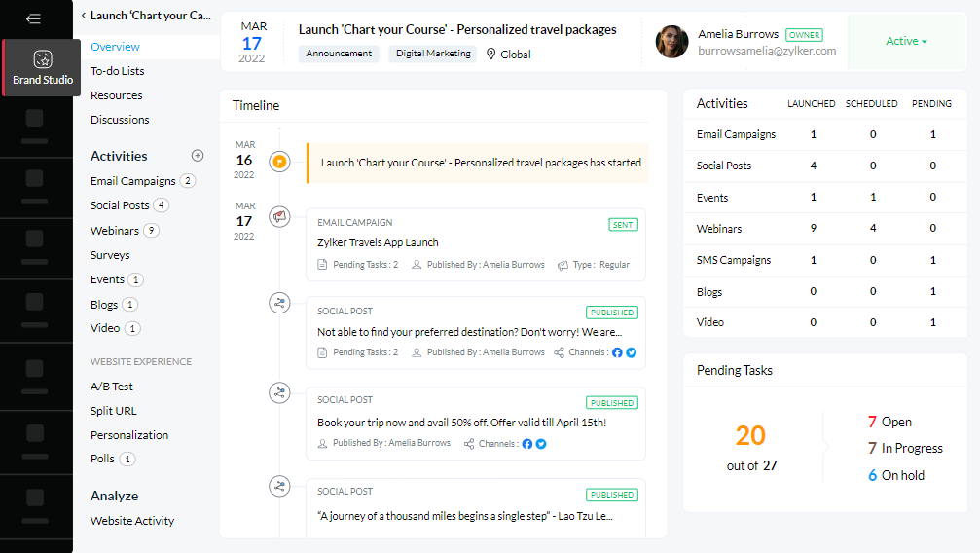Open To-do Lists in the sidebar
The height and width of the screenshot is (553, 980).
(x=118, y=71)
